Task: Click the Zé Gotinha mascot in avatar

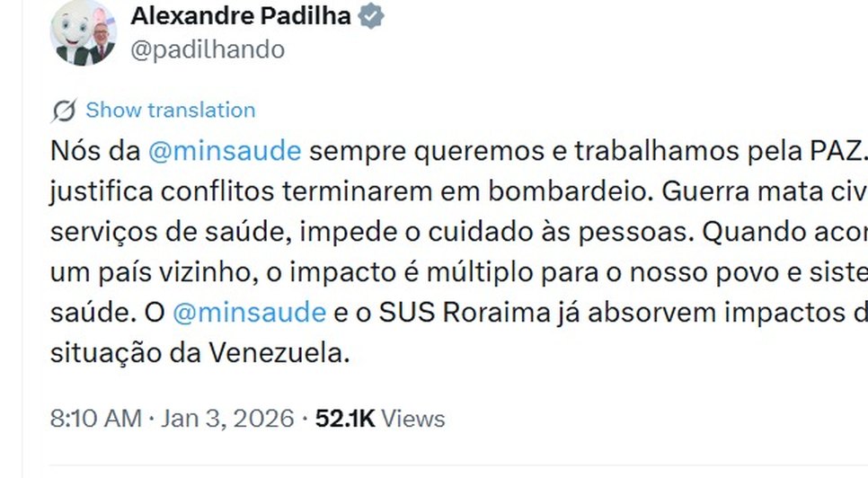Action: tap(71, 31)
